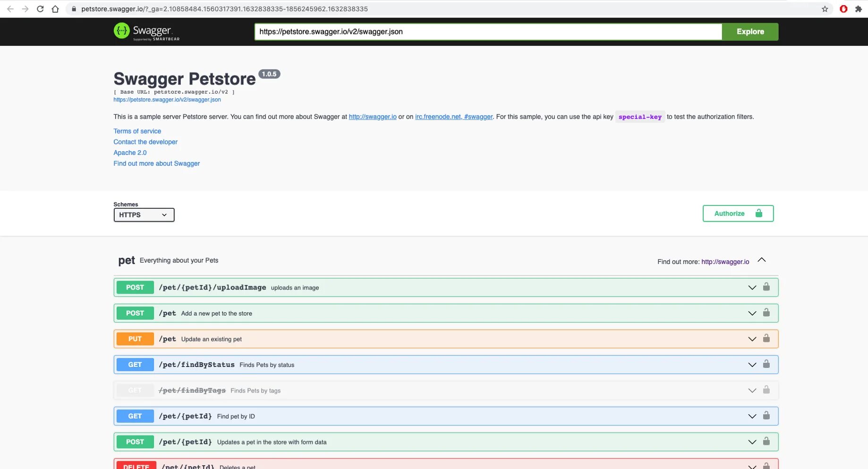
Task: Click lock icon on POST /pet/{petId}/uploadImage
Action: pos(766,287)
